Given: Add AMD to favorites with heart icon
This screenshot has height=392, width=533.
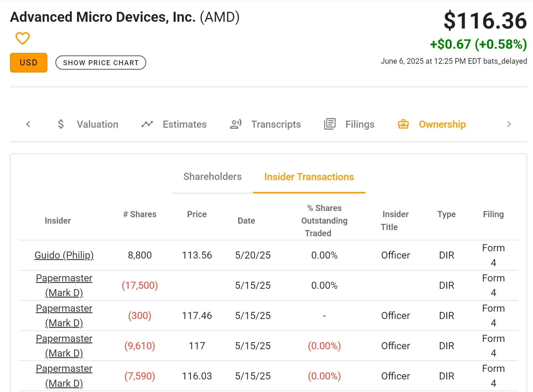Looking at the screenshot, I should point(23,38).
